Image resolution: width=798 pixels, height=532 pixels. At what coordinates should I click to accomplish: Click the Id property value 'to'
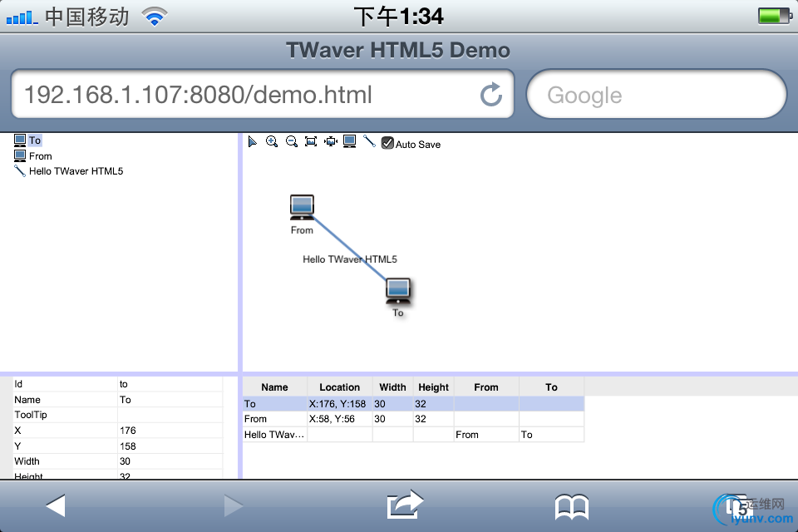click(170, 384)
